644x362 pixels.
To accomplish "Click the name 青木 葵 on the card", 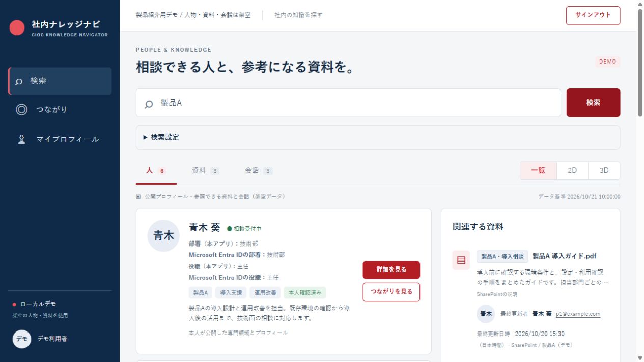I will click(x=204, y=228).
